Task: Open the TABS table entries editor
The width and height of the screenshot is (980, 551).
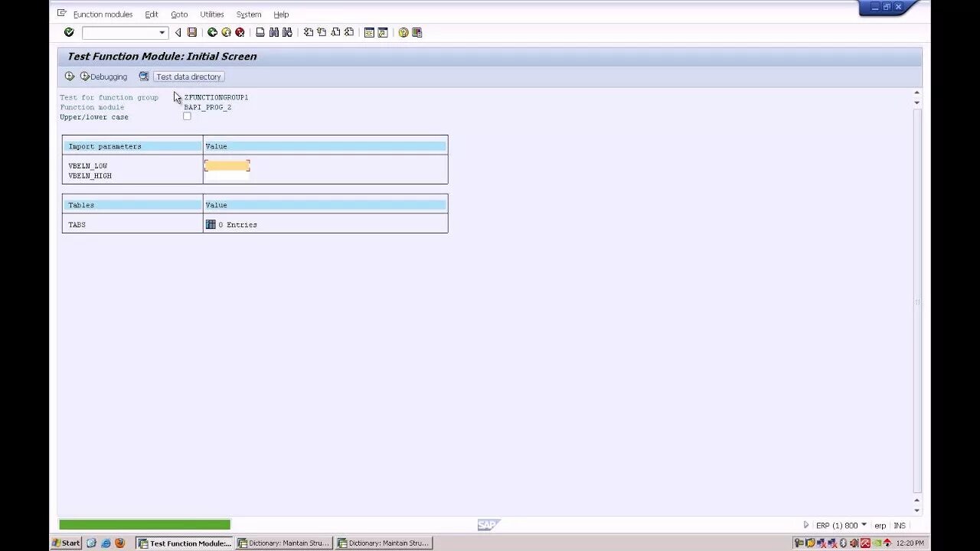Action: click(211, 224)
